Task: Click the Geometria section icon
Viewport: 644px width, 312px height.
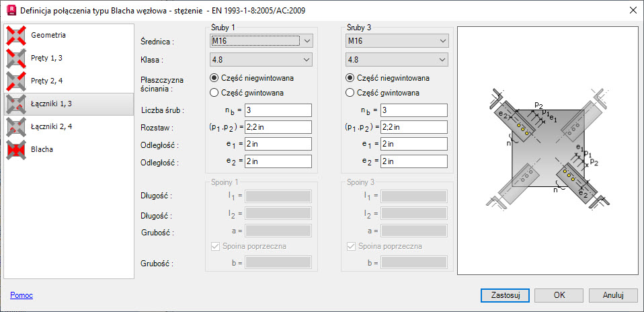Action: point(16,35)
